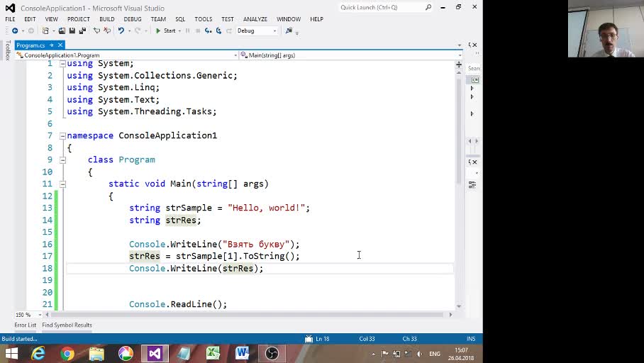Open Google Chrome from the taskbar

coord(67,354)
